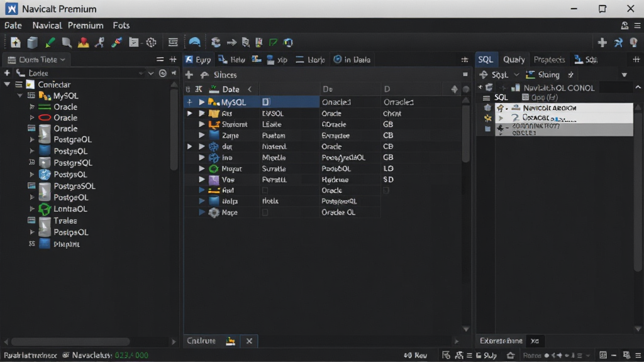Viewport: 644px width, 362px height.
Task: Click the Slaing button in right panel
Action: point(543,75)
